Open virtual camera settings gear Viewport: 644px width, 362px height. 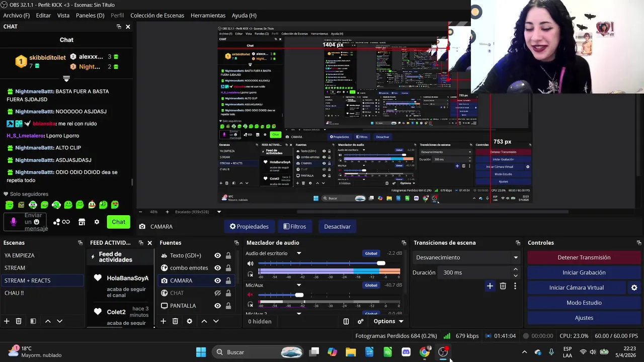click(x=634, y=288)
